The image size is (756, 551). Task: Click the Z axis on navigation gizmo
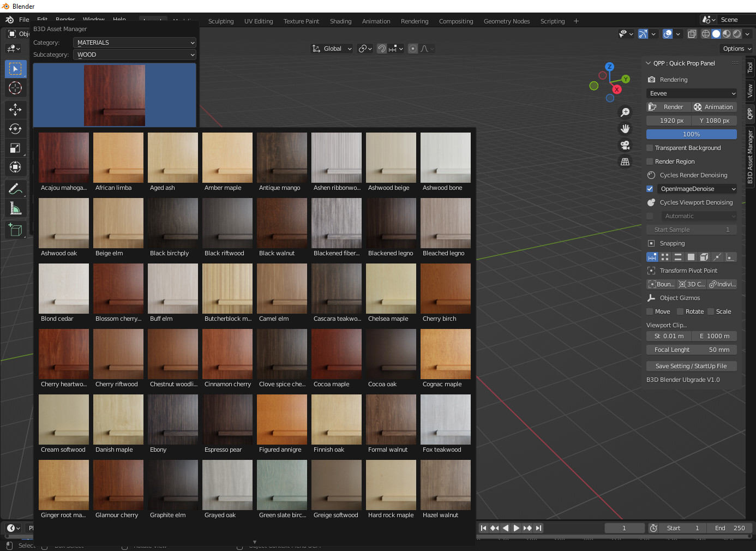pyautogui.click(x=610, y=67)
